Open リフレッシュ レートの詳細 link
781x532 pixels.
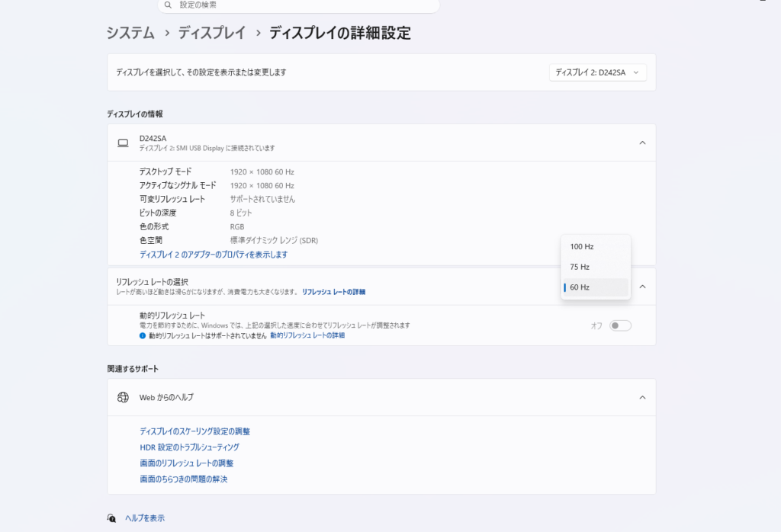coord(334,292)
